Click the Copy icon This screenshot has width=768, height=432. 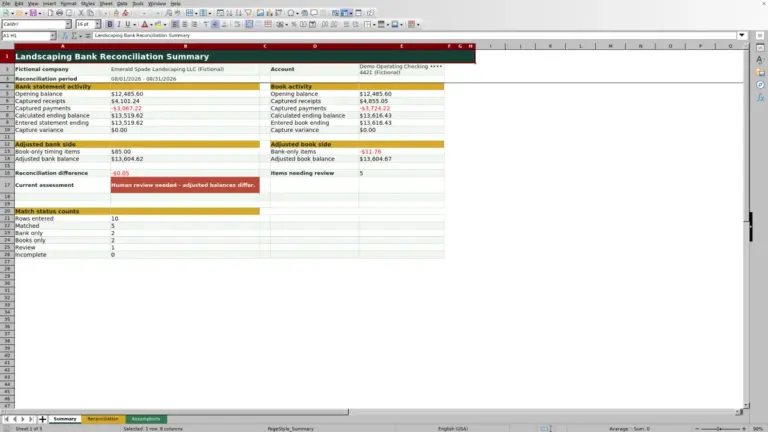[90, 13]
